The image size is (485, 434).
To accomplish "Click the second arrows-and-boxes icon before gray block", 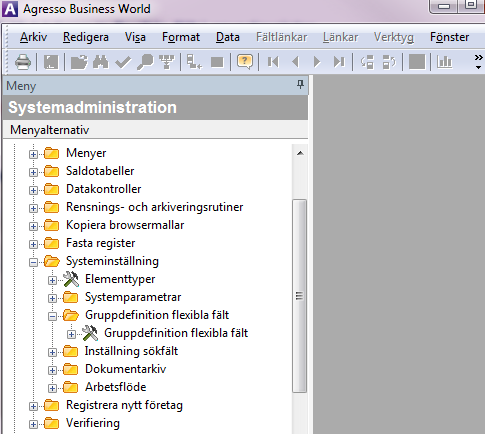I will coord(389,62).
